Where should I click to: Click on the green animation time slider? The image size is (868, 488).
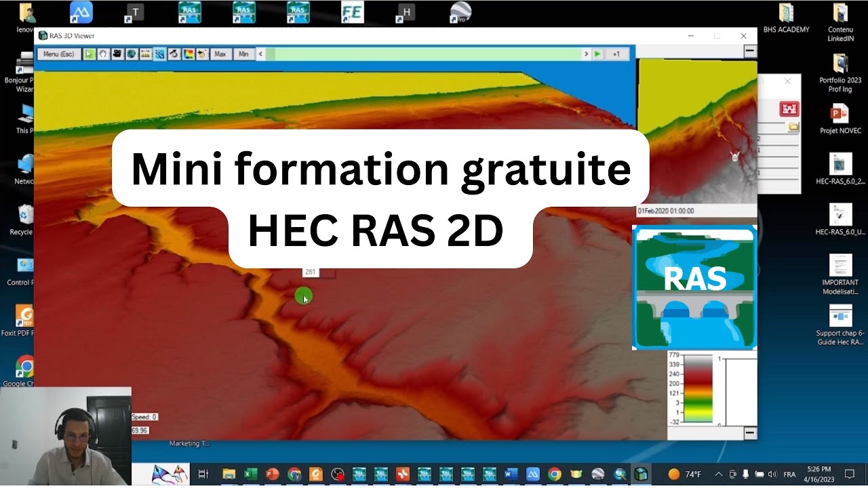[423, 54]
